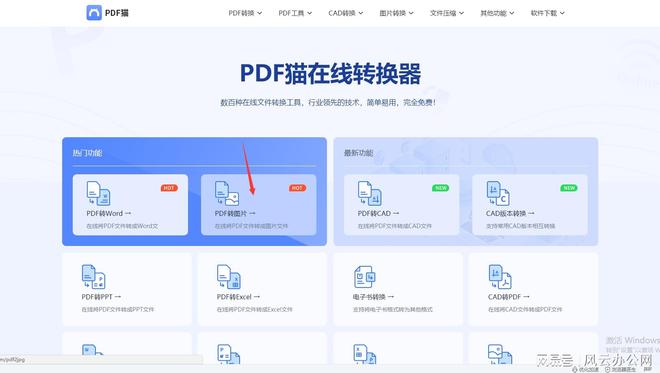Open the CAD转PDF link
The height and width of the screenshot is (373, 660).
[x=508, y=297]
